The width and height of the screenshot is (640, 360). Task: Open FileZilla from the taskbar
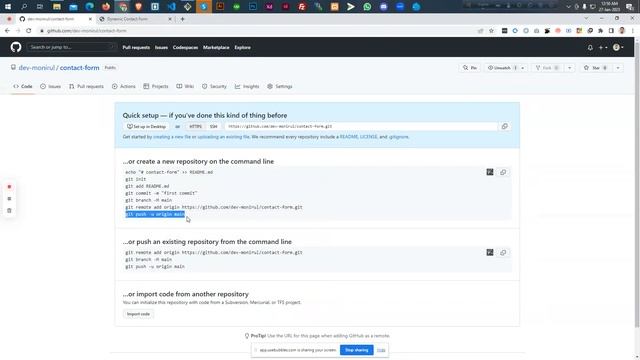click(302, 7)
